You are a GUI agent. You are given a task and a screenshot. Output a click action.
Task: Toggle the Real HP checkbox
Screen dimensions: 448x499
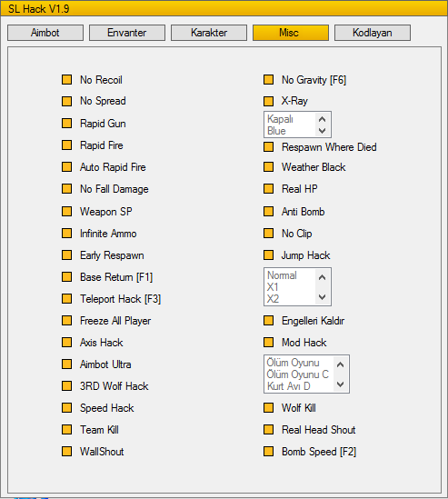pos(268,189)
